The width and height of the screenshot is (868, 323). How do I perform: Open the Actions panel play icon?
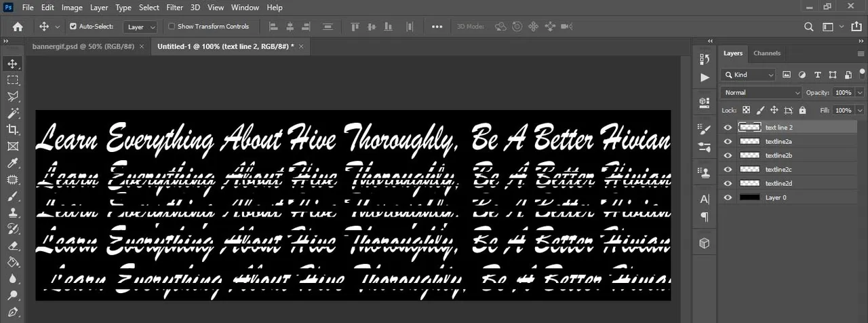pyautogui.click(x=705, y=77)
